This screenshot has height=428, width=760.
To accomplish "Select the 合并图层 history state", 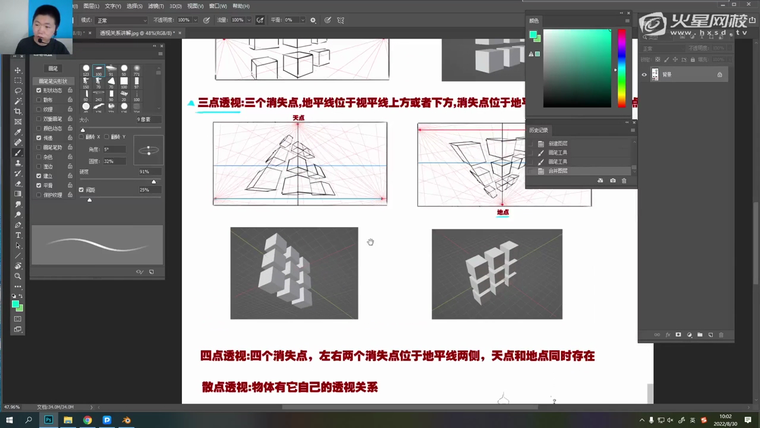I will (x=562, y=171).
